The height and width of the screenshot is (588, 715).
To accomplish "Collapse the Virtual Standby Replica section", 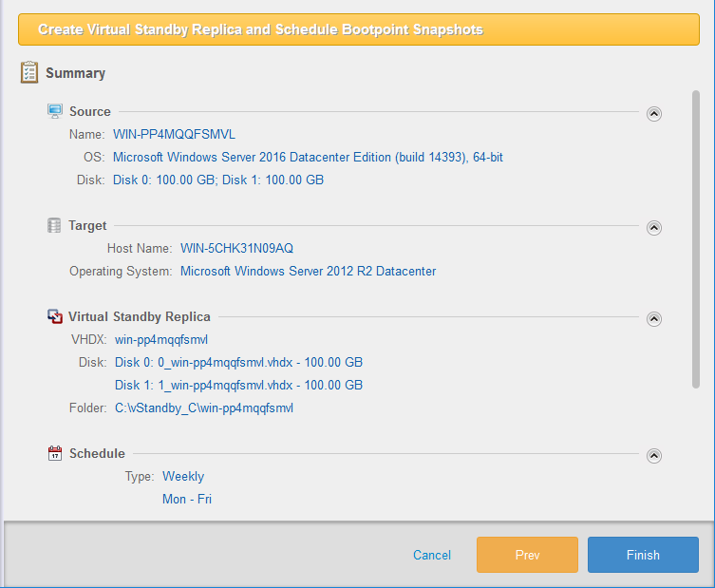I will 653,319.
